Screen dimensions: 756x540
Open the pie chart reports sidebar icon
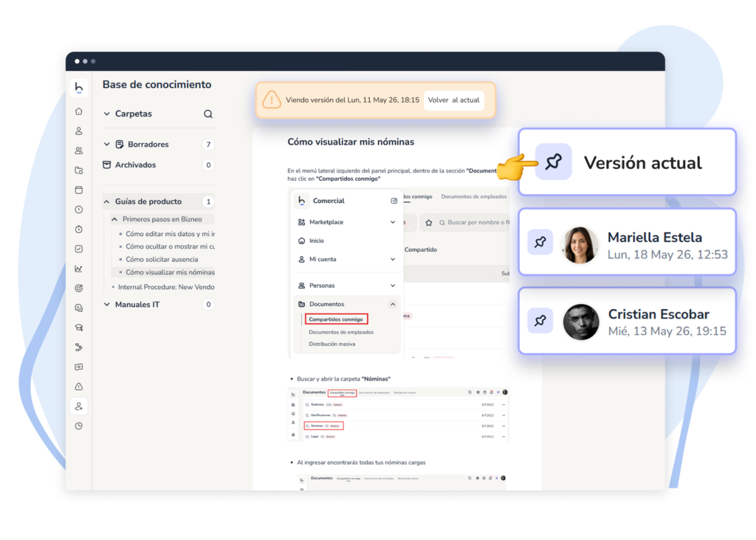click(79, 426)
